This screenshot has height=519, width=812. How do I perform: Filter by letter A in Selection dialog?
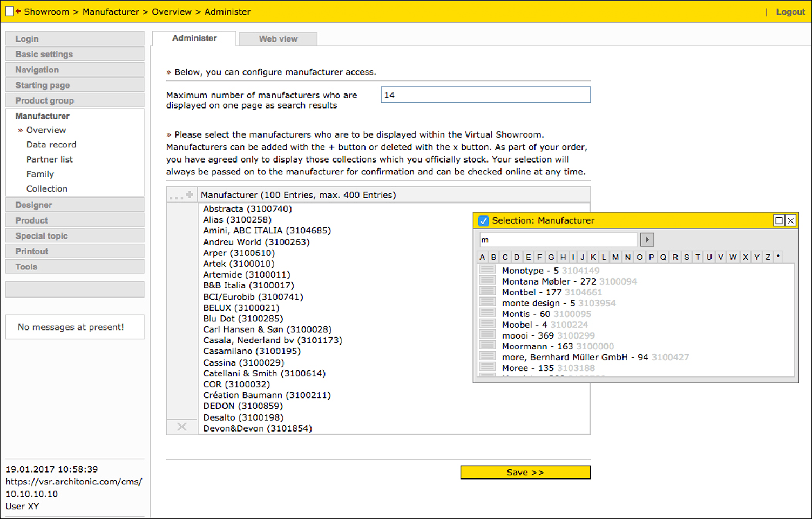point(482,257)
